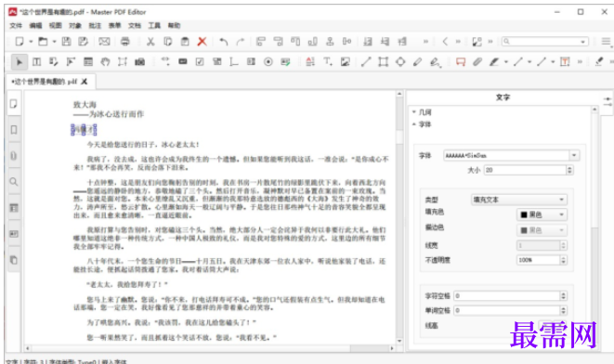
Task: Activate the arrow Edit Document tool
Action: 19,62
